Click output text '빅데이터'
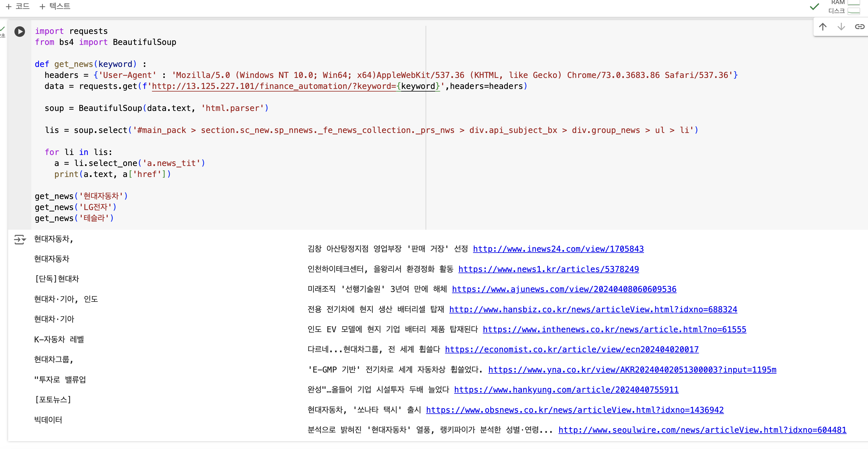The image size is (868, 449). coord(48,420)
